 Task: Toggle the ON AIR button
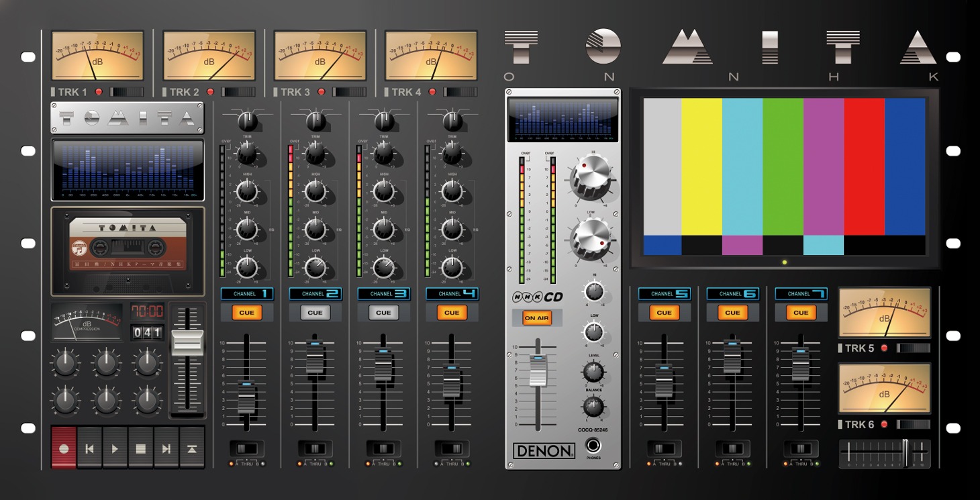[537, 318]
